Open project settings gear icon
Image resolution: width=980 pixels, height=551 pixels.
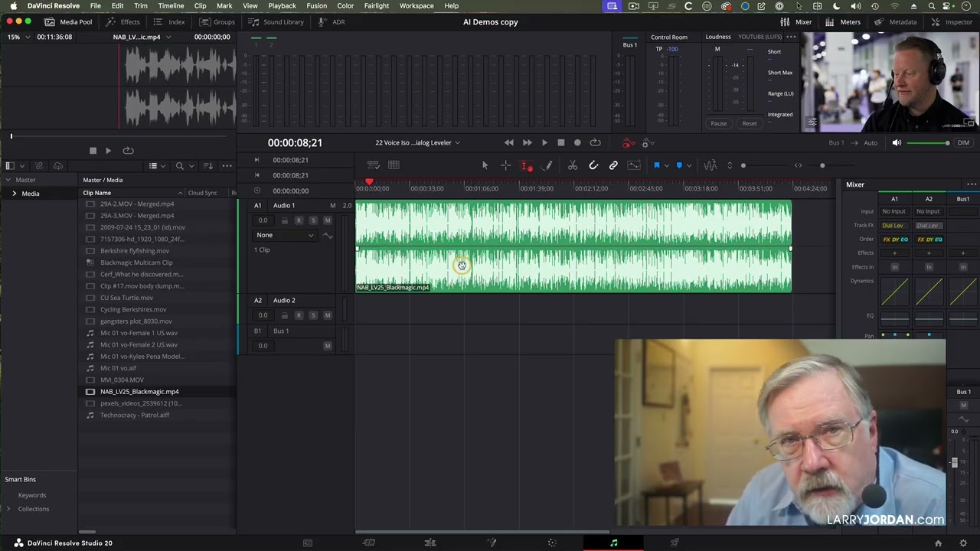point(963,543)
